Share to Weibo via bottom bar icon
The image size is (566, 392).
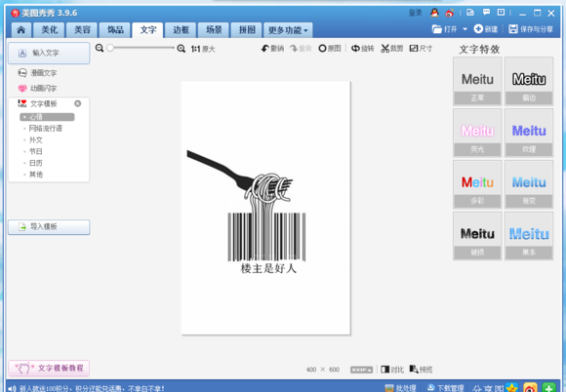pos(530,388)
